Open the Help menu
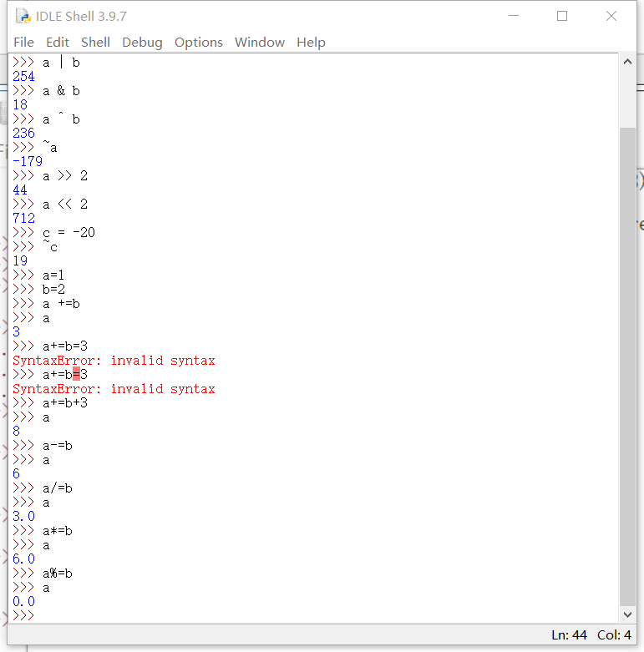 [x=311, y=42]
